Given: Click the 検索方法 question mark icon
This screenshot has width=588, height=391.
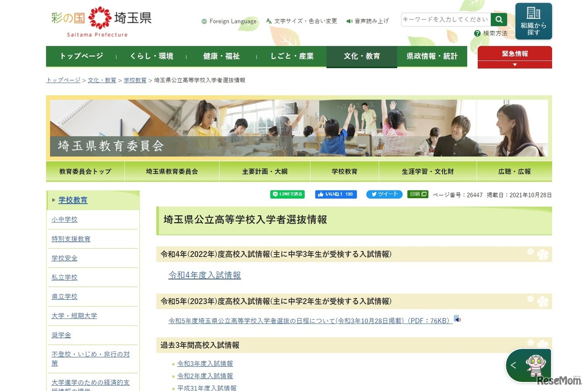Looking at the screenshot, I should [x=477, y=33].
